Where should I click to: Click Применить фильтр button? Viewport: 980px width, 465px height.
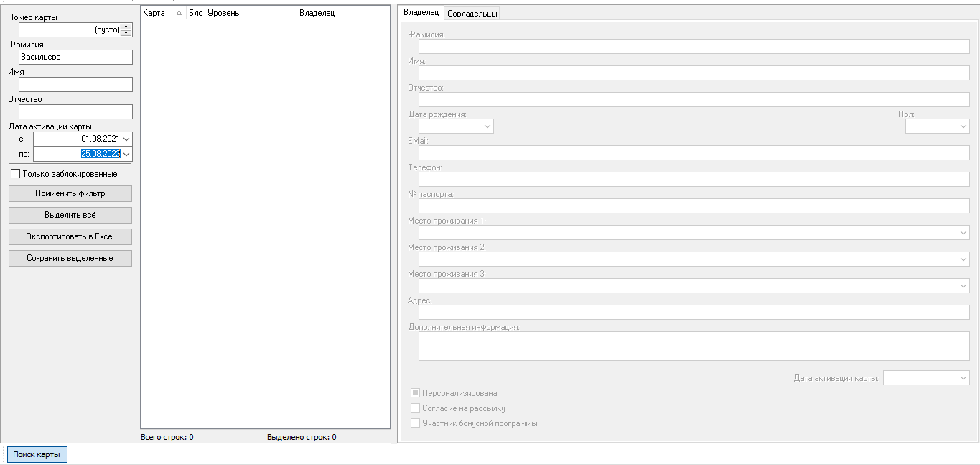pos(70,193)
